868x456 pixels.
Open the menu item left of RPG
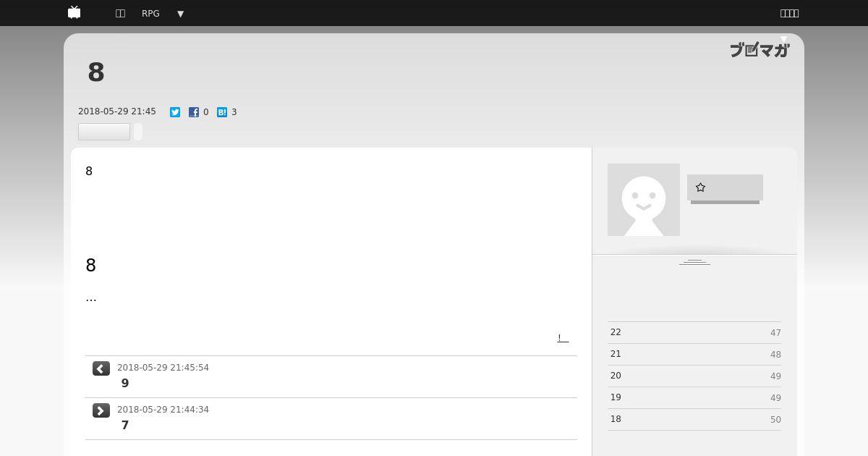pyautogui.click(x=120, y=13)
